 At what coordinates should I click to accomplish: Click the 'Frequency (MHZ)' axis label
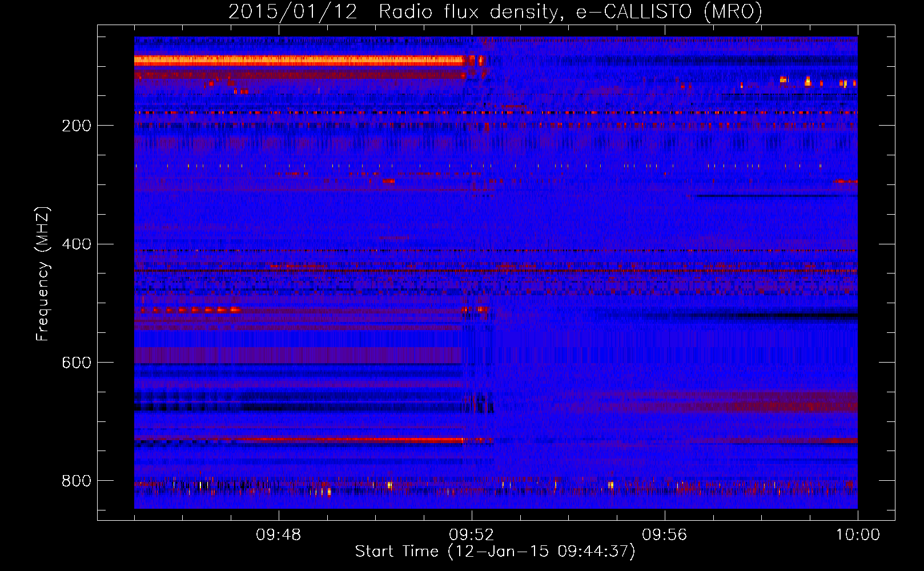[x=42, y=274]
